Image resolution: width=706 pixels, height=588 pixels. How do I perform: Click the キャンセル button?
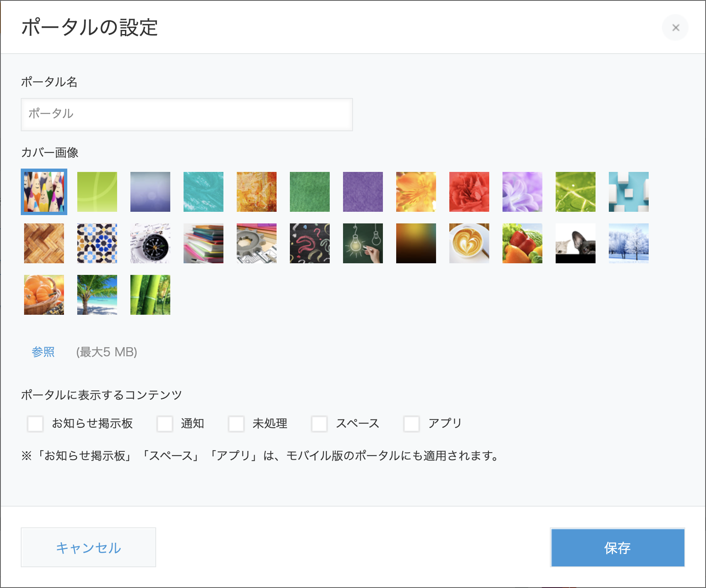[88, 547]
